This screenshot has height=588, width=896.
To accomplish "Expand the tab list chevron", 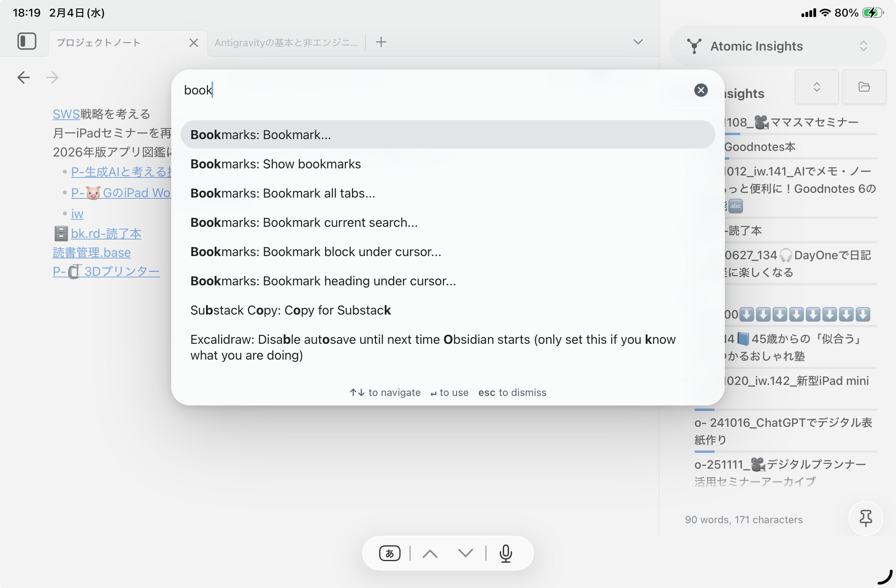I will [x=638, y=42].
